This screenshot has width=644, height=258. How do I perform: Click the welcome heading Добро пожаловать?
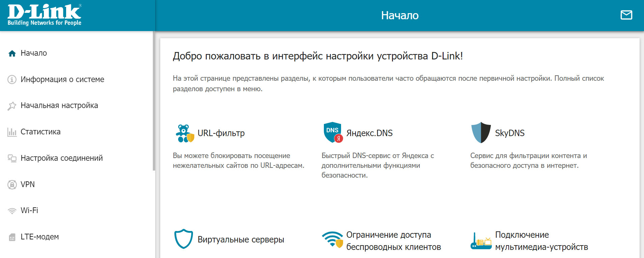pyautogui.click(x=318, y=56)
